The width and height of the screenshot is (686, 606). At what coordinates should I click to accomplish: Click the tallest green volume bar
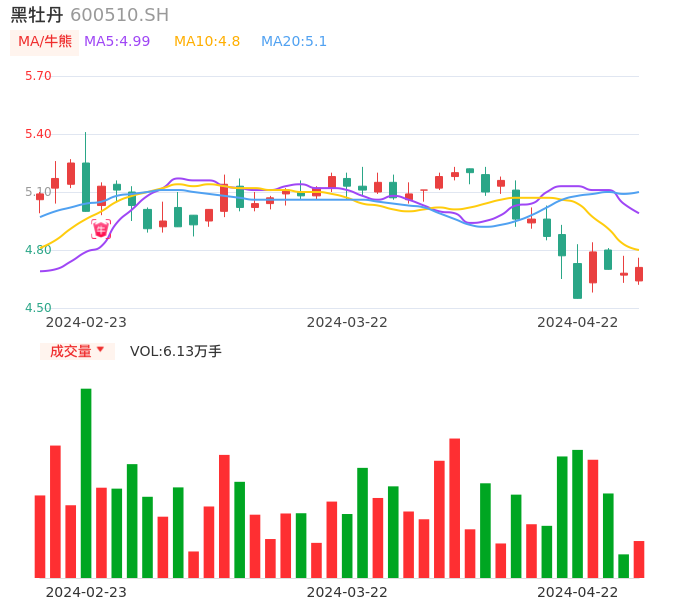[86, 483]
